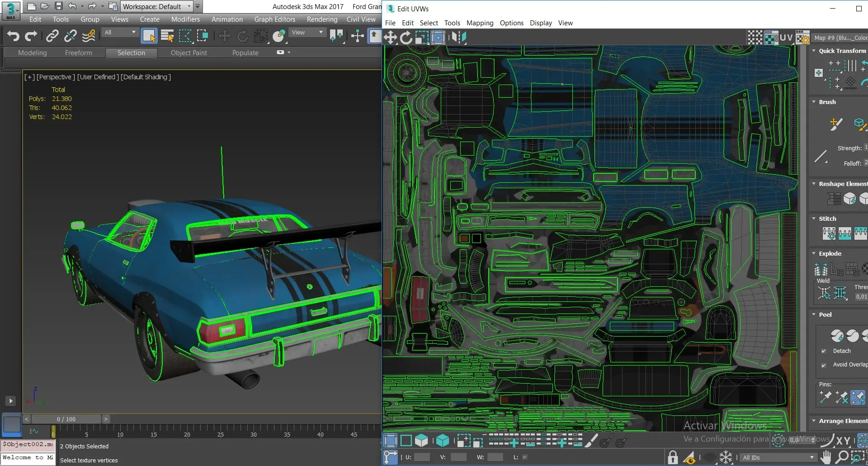The image size is (868, 466).
Task: Enable Vertex sub-object mode in UV editor
Action: (x=391, y=440)
